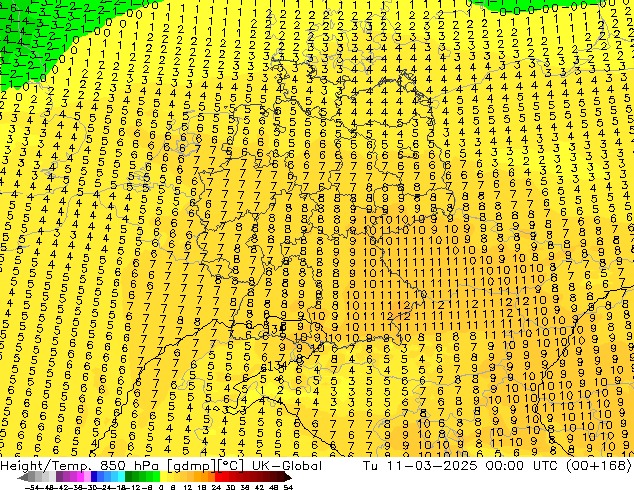Click the 'Tu 11-03-2025' date text
The width and height of the screenshot is (634, 490).
pyautogui.click(x=421, y=466)
